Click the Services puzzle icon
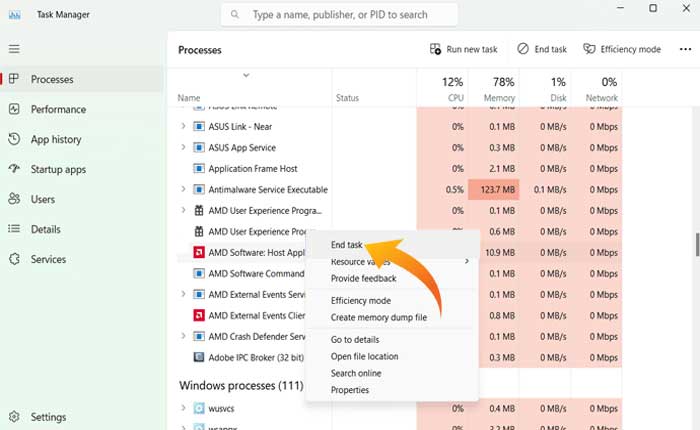Image resolution: width=700 pixels, height=430 pixels. point(14,259)
